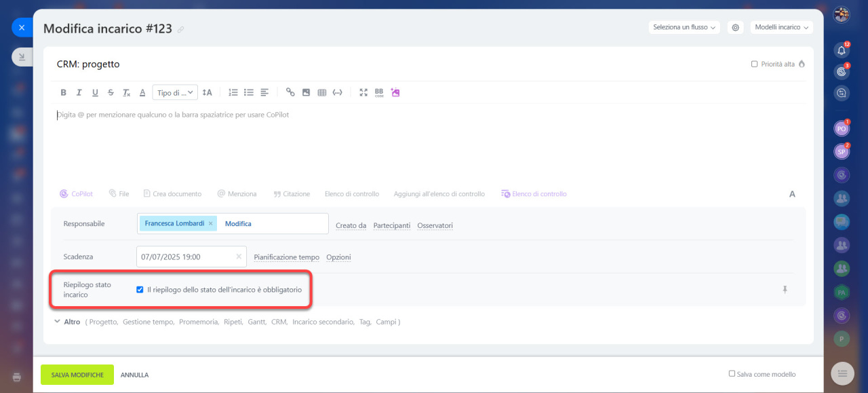Viewport: 868px width, 393px height.
Task: Click minimize slider arrow icon on left
Action: pos(22,57)
